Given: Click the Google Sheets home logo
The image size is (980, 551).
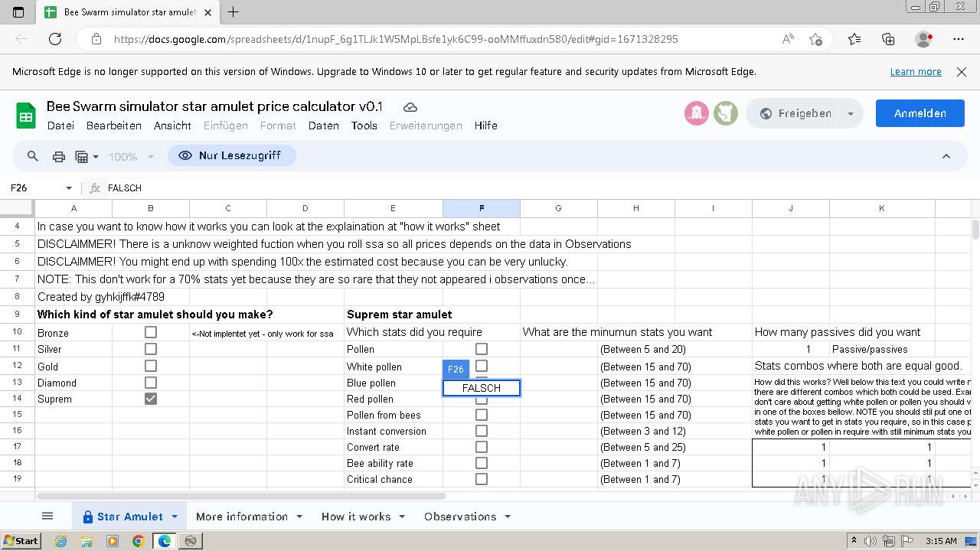Looking at the screenshot, I should coord(26,116).
